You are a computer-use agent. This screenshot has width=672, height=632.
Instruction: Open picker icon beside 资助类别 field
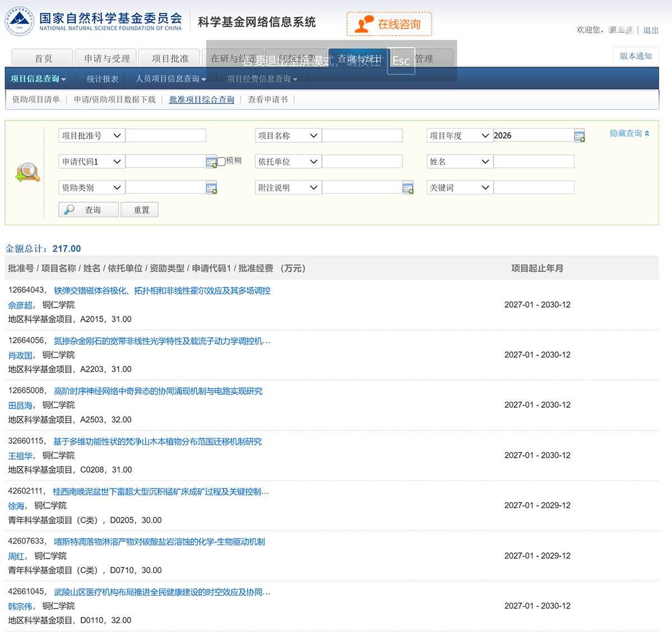211,188
